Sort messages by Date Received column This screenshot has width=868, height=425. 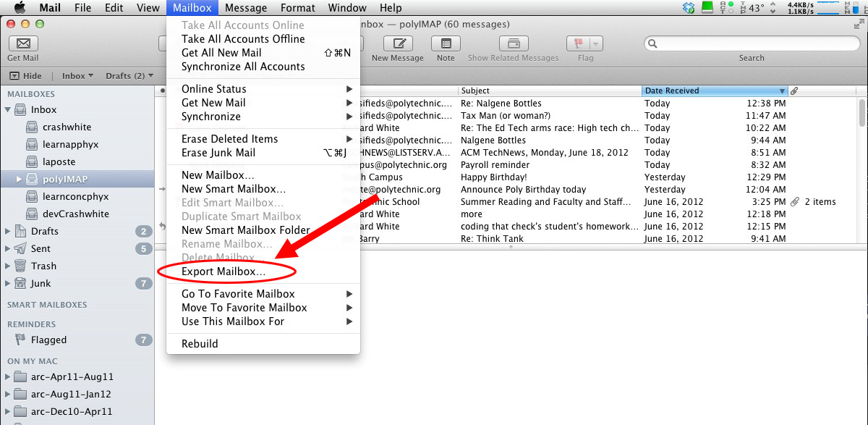715,91
